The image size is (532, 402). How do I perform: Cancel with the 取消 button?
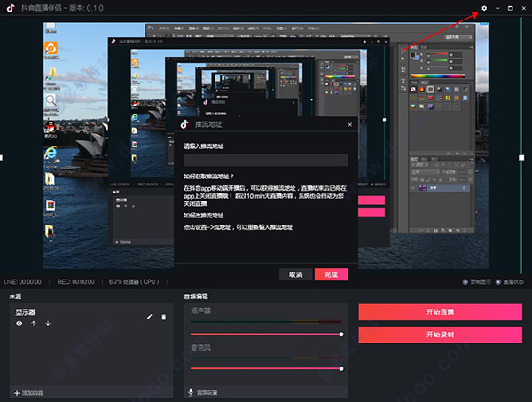(295, 274)
